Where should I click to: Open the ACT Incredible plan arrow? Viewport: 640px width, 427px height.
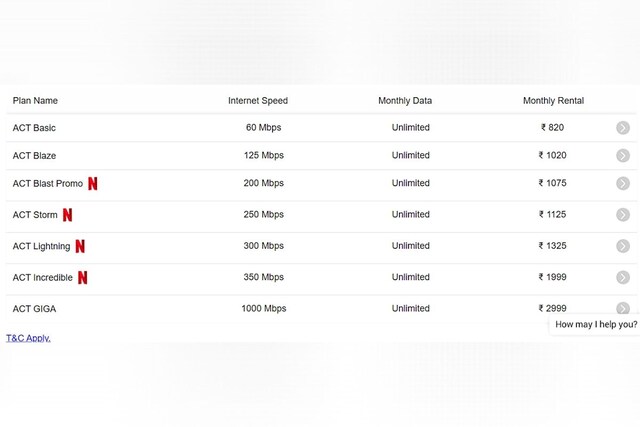click(623, 277)
